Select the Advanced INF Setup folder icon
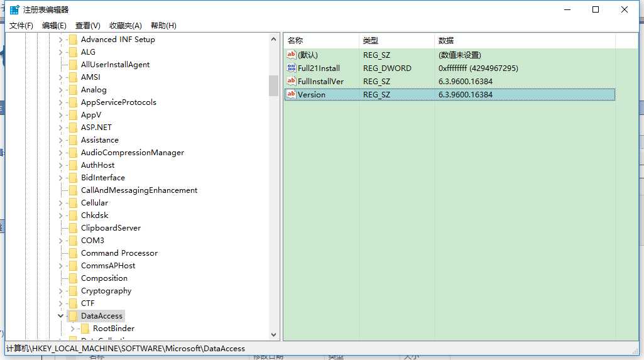The image size is (644, 360). [x=73, y=40]
